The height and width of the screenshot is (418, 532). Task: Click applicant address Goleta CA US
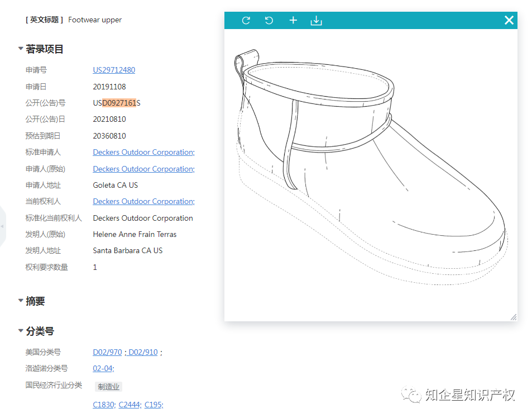116,185
